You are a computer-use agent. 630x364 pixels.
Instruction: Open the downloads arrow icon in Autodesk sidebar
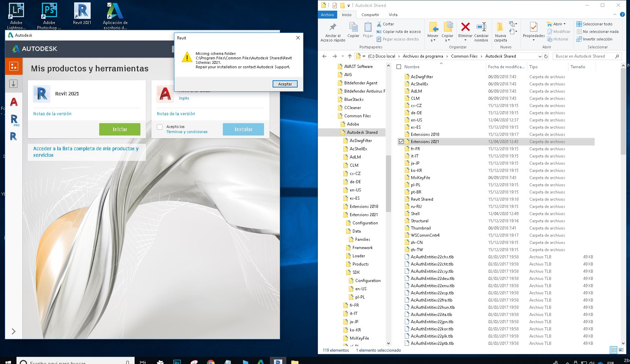coord(13,83)
